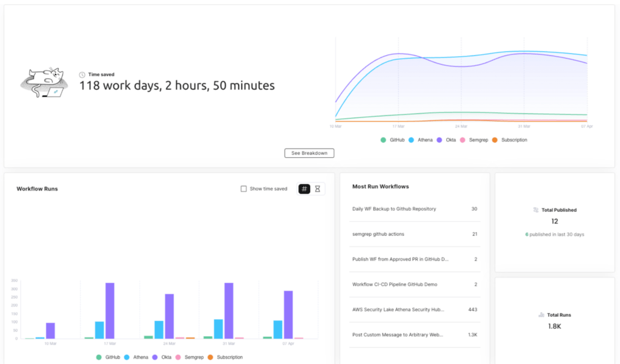The image size is (620, 364).
Task: Enable the Show time saved checkbox
Action: [x=243, y=189]
